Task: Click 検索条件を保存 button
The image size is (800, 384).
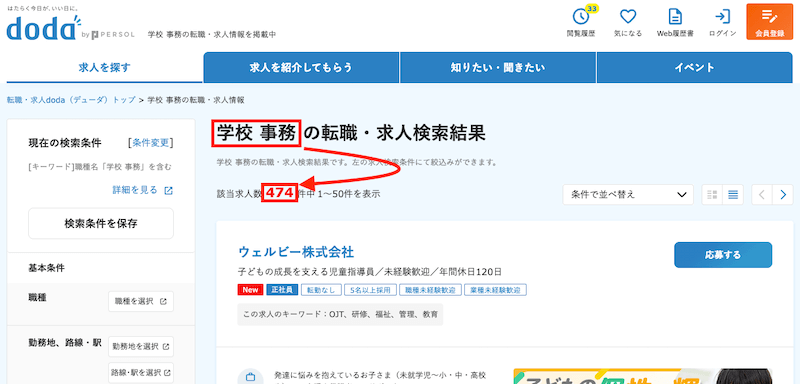Action: [101, 223]
